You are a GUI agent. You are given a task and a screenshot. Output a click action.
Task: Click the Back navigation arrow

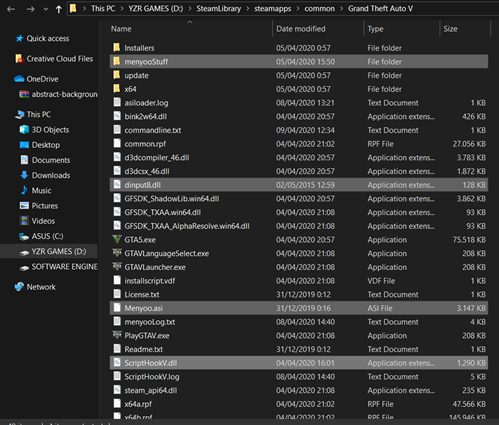11,9
